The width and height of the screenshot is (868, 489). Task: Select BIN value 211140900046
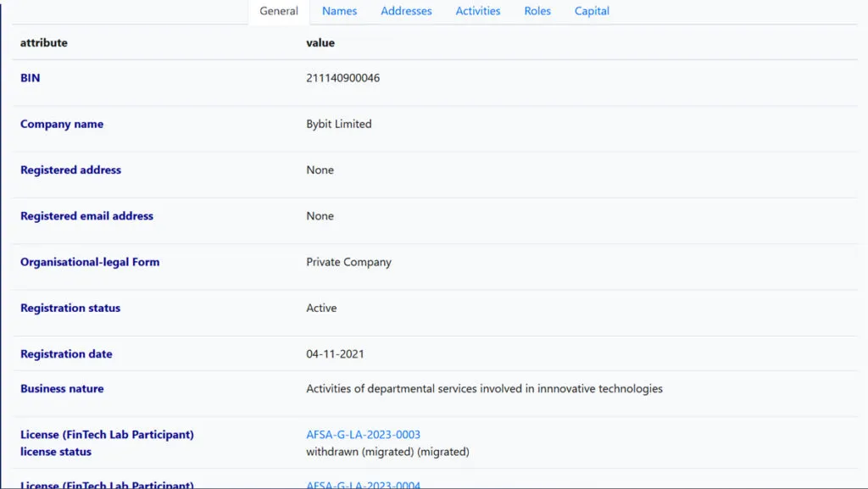(x=342, y=78)
